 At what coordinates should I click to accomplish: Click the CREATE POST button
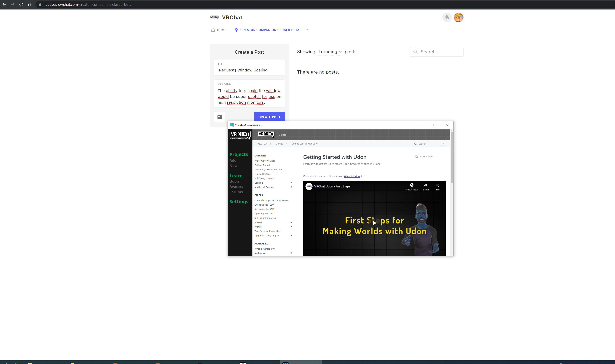click(x=269, y=117)
